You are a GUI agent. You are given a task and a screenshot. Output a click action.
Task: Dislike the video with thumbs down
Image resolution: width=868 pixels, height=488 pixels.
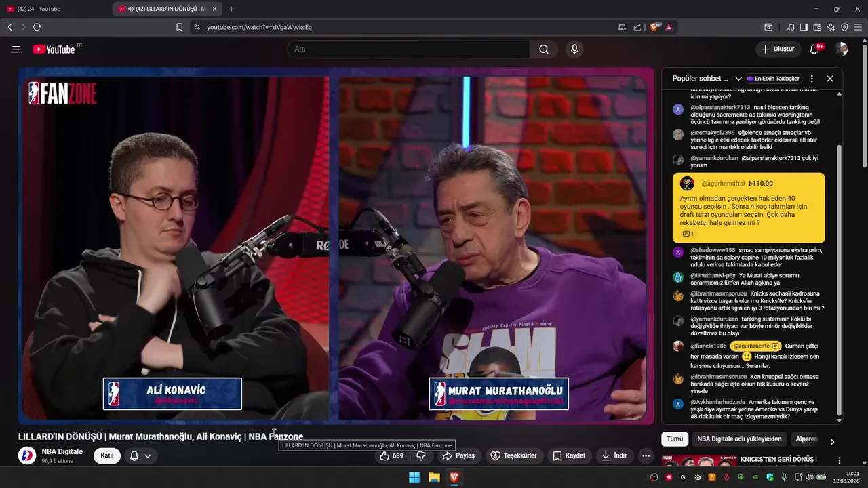pyautogui.click(x=420, y=455)
